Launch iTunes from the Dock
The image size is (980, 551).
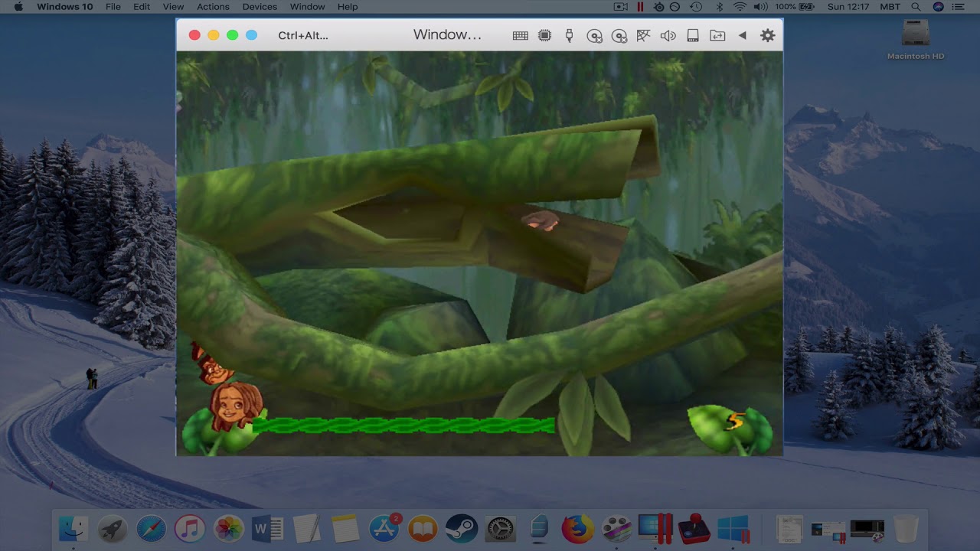pos(189,529)
